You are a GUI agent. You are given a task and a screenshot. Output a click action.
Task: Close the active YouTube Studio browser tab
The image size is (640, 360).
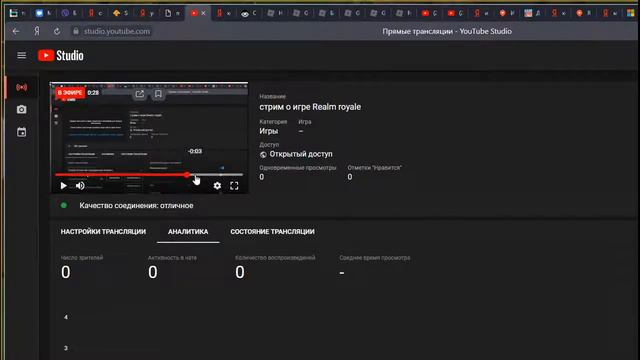coord(203,13)
